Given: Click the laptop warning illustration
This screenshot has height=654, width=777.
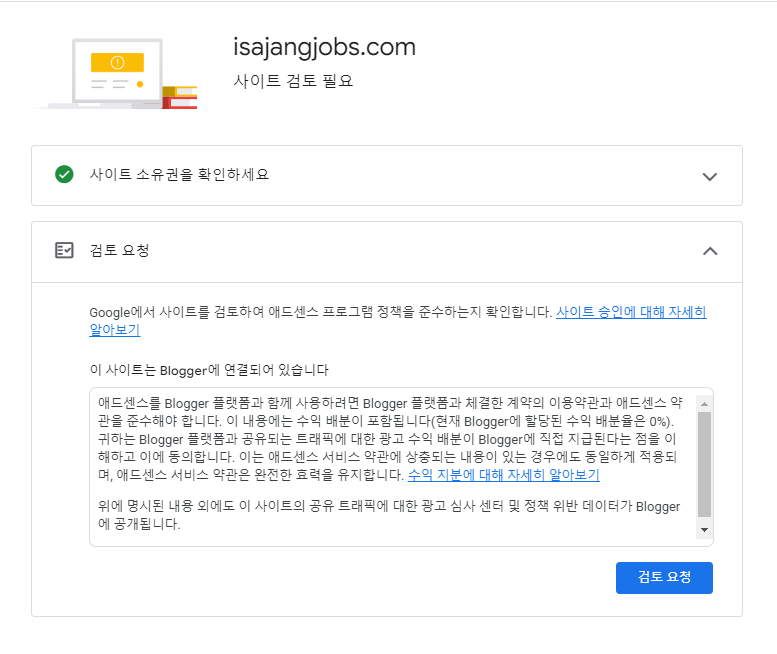Looking at the screenshot, I should [x=115, y=73].
